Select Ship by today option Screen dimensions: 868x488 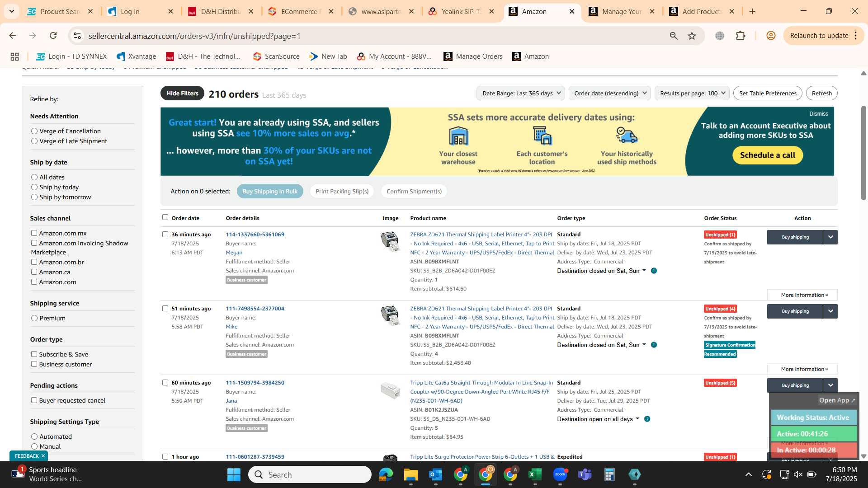pyautogui.click(x=34, y=187)
